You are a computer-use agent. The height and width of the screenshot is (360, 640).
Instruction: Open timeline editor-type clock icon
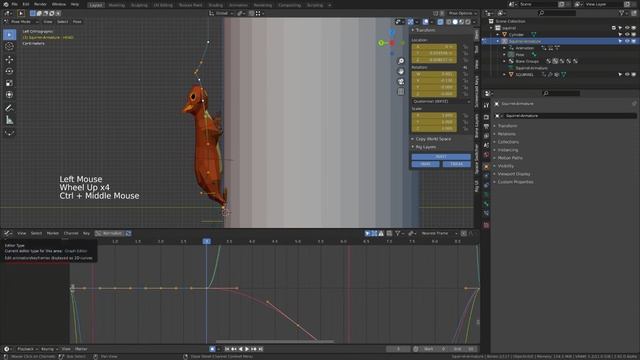click(x=7, y=349)
